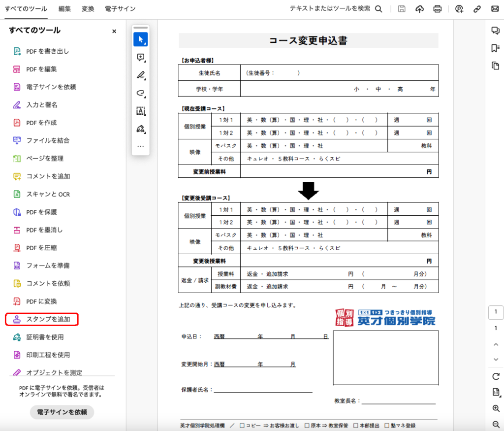Check the 本部提出 checkbox at page bottom
504x431 pixels.
coord(356,426)
